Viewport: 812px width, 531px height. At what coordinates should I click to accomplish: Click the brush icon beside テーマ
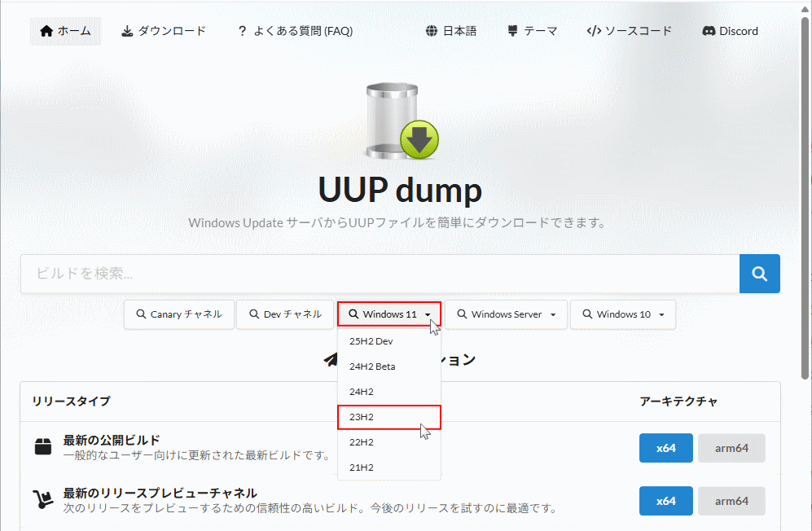point(512,31)
